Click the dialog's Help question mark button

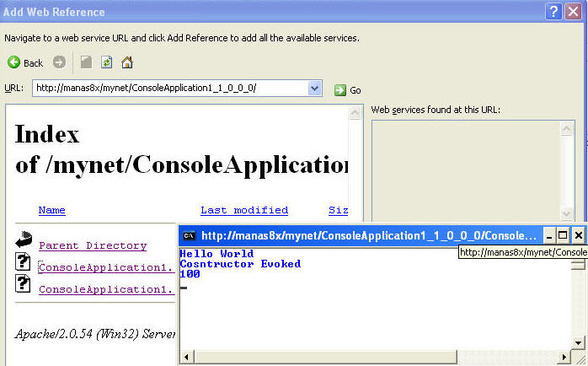(553, 11)
